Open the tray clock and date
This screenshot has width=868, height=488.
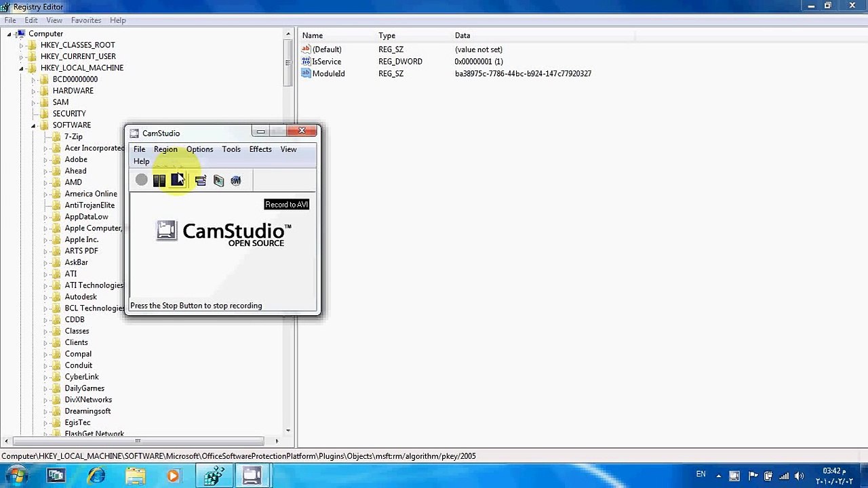(833, 476)
